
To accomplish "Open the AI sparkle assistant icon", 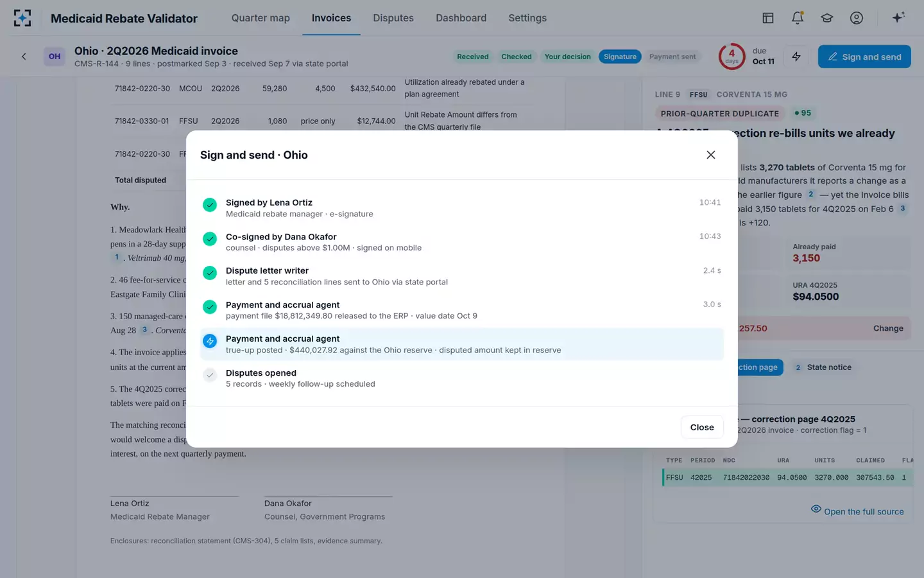I will pyautogui.click(x=898, y=17).
